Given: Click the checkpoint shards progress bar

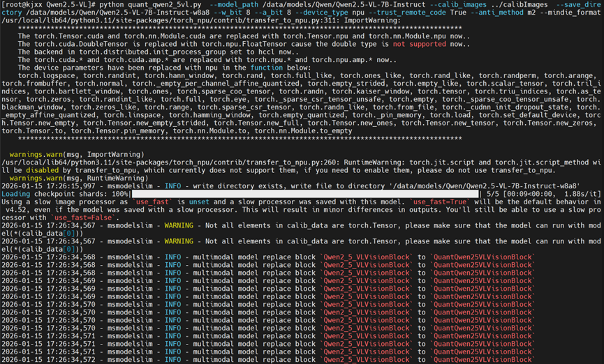Looking at the screenshot, I should pyautogui.click(x=305, y=194).
